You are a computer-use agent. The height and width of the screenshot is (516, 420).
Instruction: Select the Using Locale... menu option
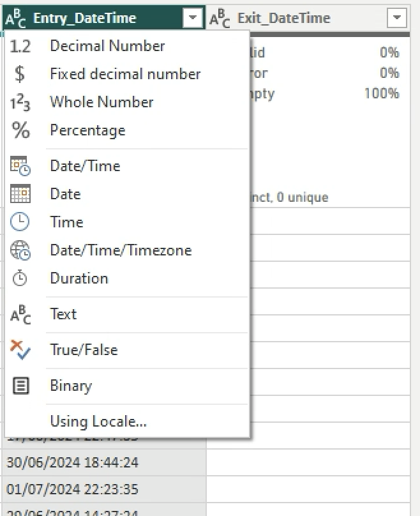[x=98, y=421]
